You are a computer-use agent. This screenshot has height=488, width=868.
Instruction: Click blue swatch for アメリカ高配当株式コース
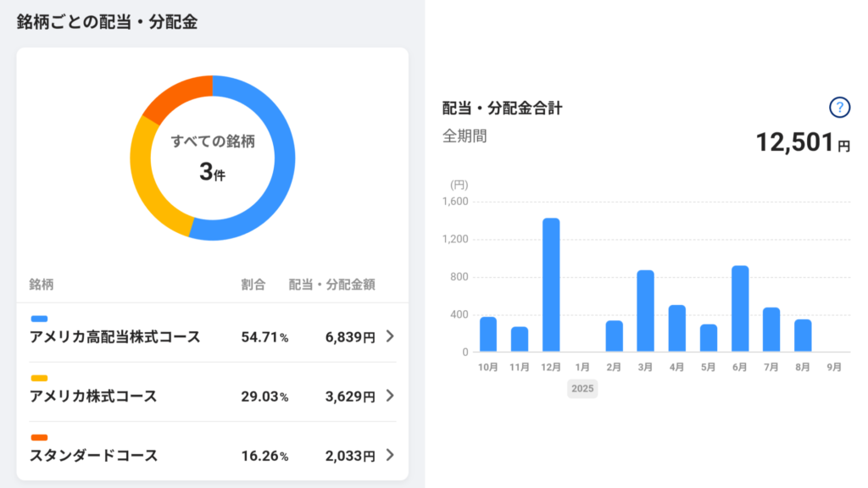coord(39,319)
